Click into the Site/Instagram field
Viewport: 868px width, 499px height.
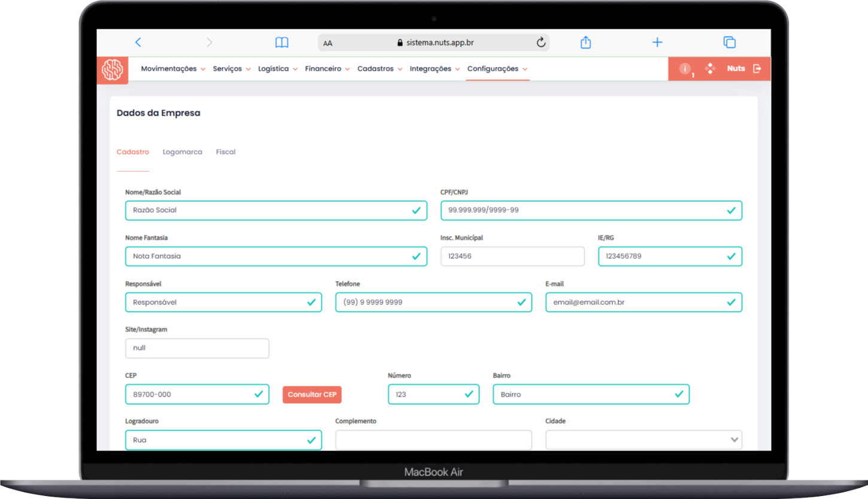tap(197, 348)
